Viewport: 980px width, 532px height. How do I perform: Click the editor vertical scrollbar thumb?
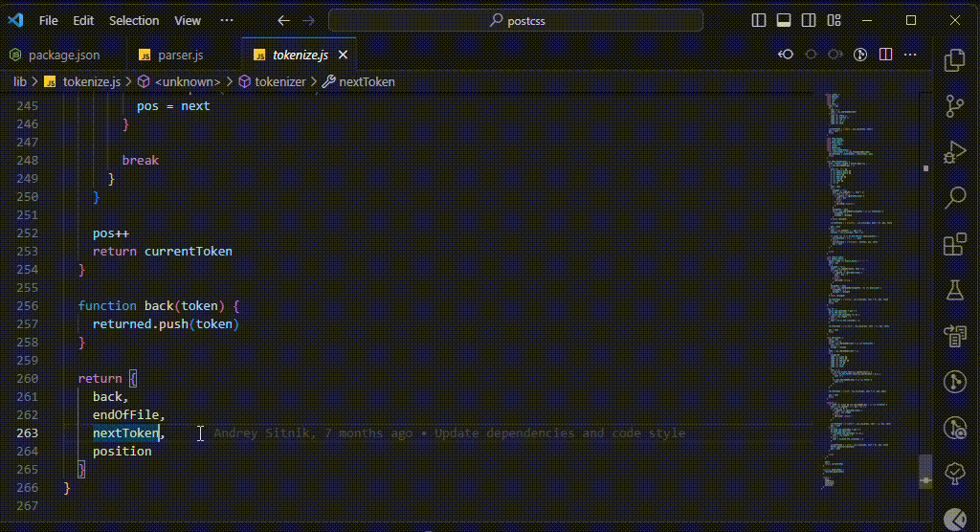click(x=925, y=470)
